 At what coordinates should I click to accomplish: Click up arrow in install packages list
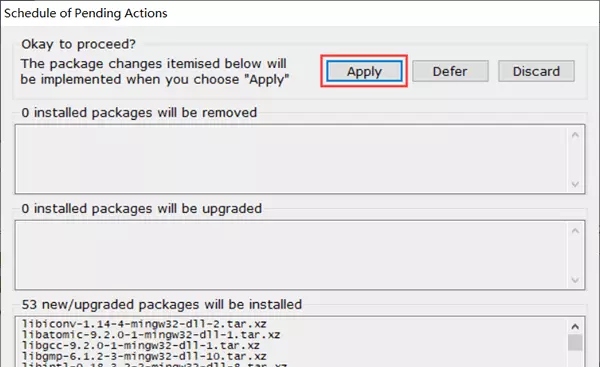[575, 326]
